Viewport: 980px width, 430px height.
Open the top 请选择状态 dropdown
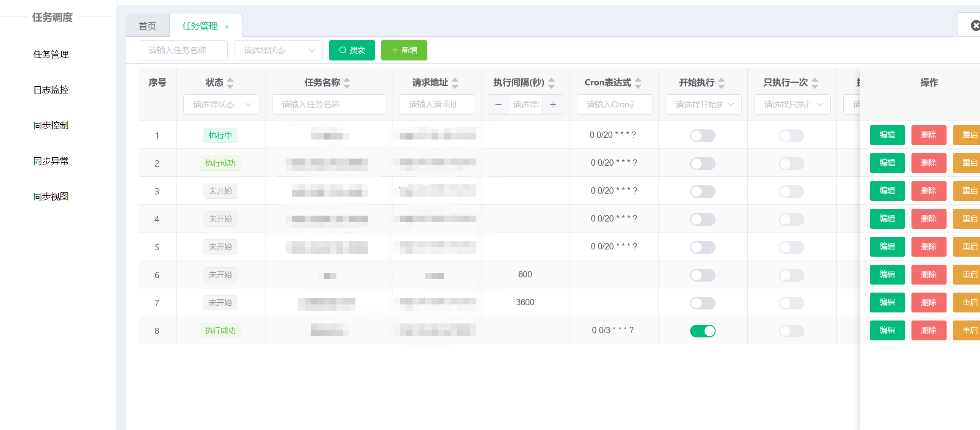click(278, 50)
